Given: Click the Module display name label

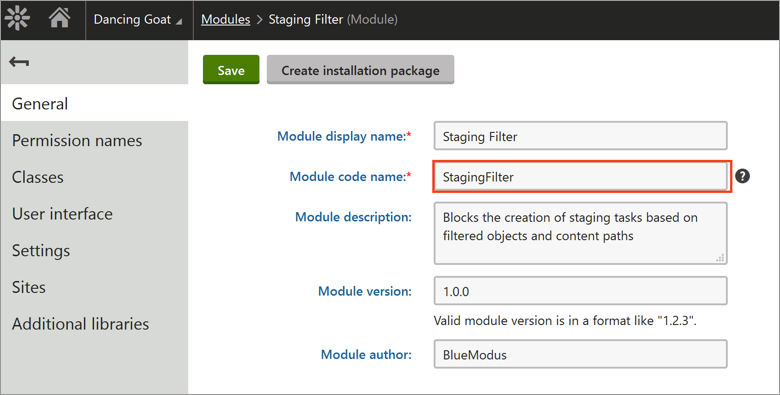Looking at the screenshot, I should click(344, 136).
